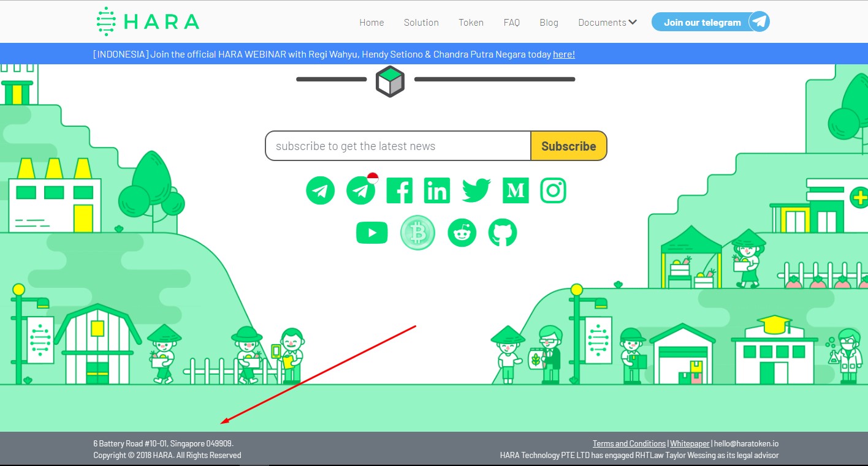Viewport: 868px width, 466px height.
Task: Open the Home page
Action: (371, 23)
